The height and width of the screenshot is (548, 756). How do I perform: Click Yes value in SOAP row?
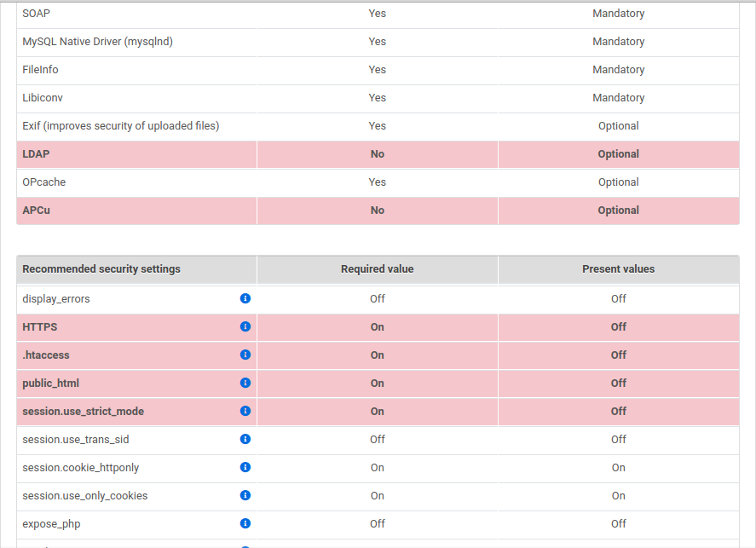378,14
